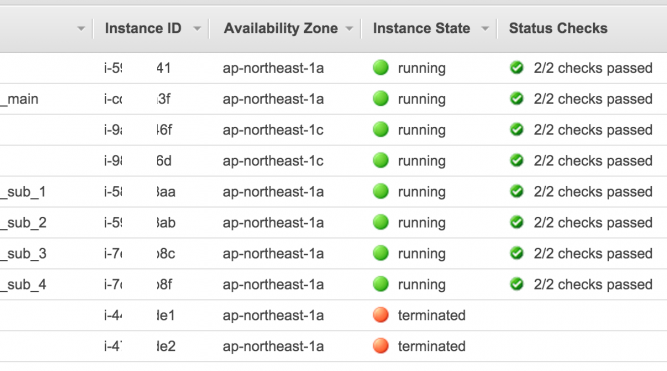
Task: Click the checks-passed checkmark icon in _sub_3 row
Action: [516, 253]
